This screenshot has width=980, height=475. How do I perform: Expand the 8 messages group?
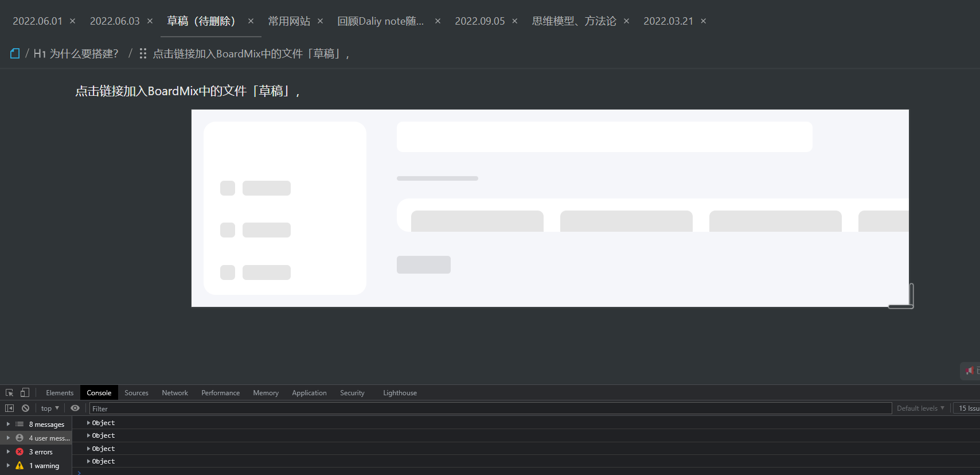8,425
